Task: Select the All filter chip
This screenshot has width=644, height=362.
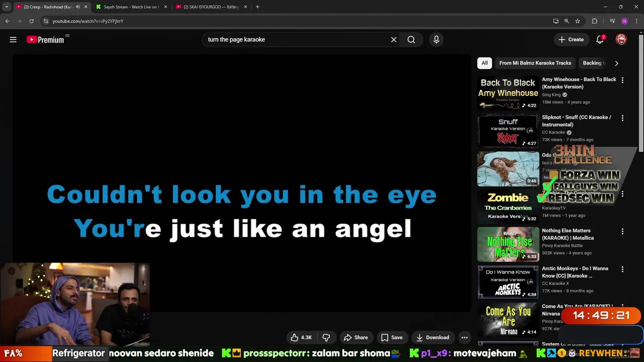Action: click(x=485, y=63)
